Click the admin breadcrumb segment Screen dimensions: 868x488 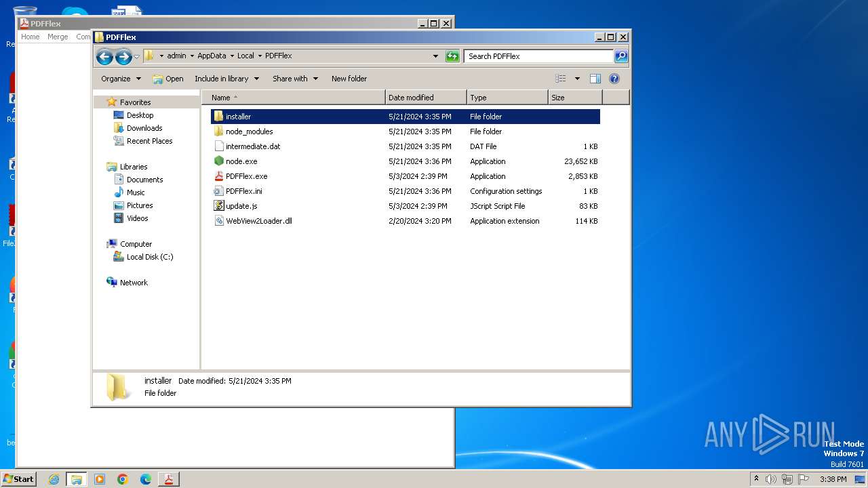[176, 56]
